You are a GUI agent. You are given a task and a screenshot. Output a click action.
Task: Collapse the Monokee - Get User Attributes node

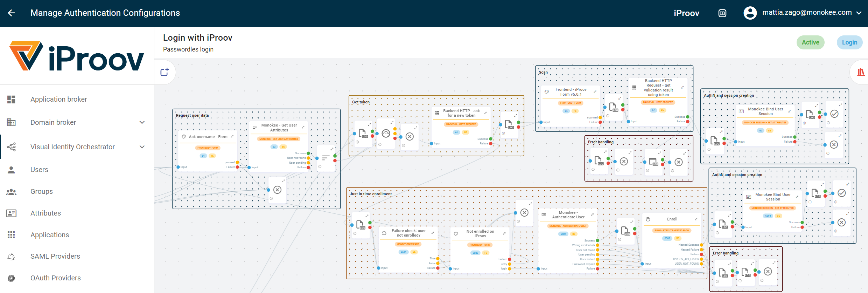click(x=303, y=127)
